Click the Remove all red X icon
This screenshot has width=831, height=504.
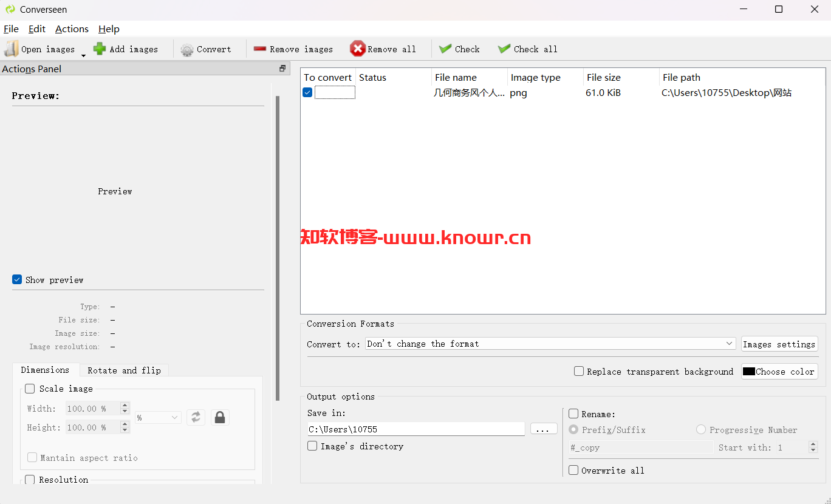[x=358, y=49]
